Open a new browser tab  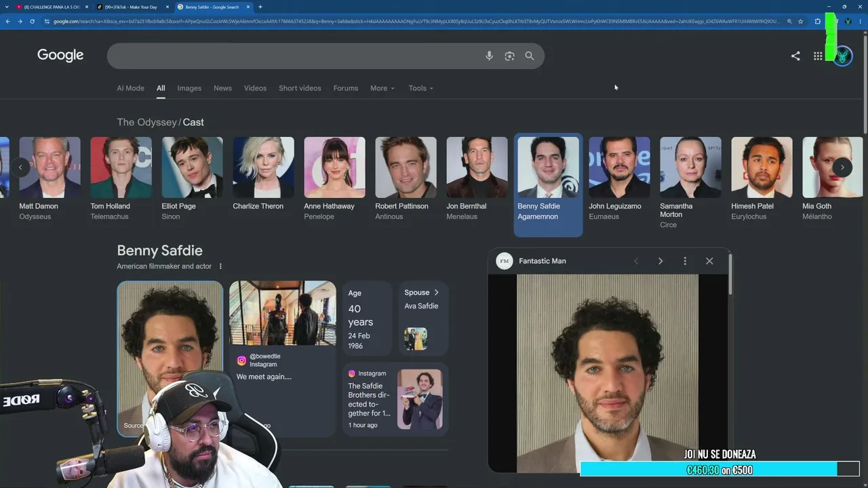point(260,7)
